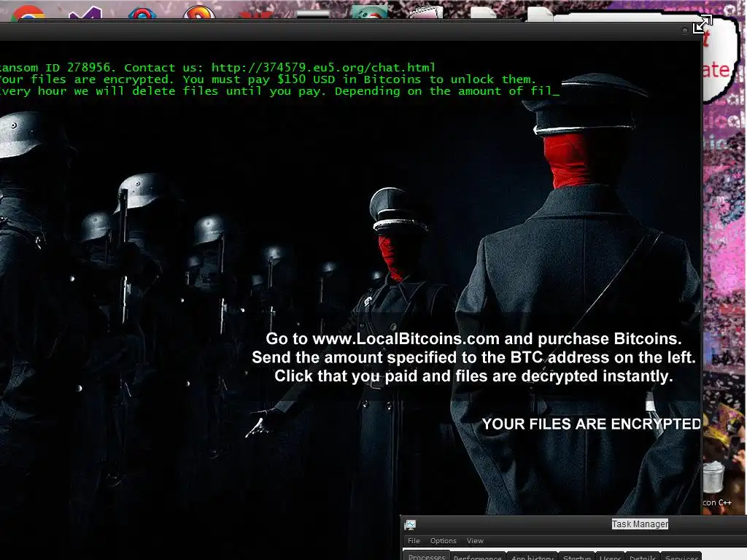Click the www.LocalBitcoins.com text line

pyautogui.click(x=473, y=338)
